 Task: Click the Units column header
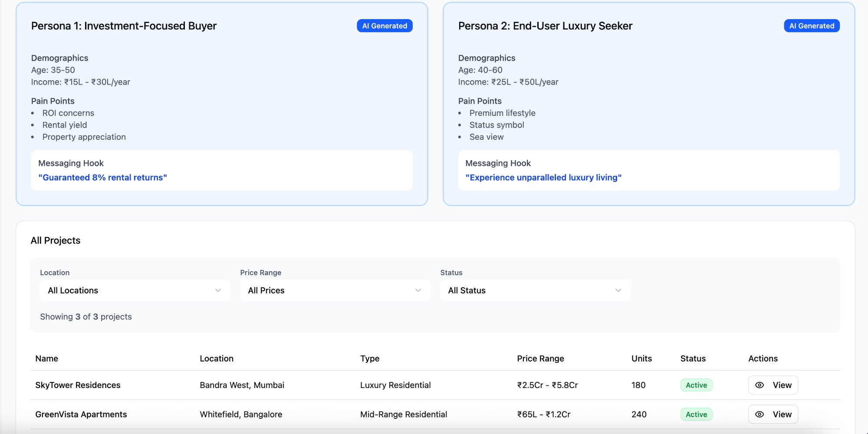641,358
